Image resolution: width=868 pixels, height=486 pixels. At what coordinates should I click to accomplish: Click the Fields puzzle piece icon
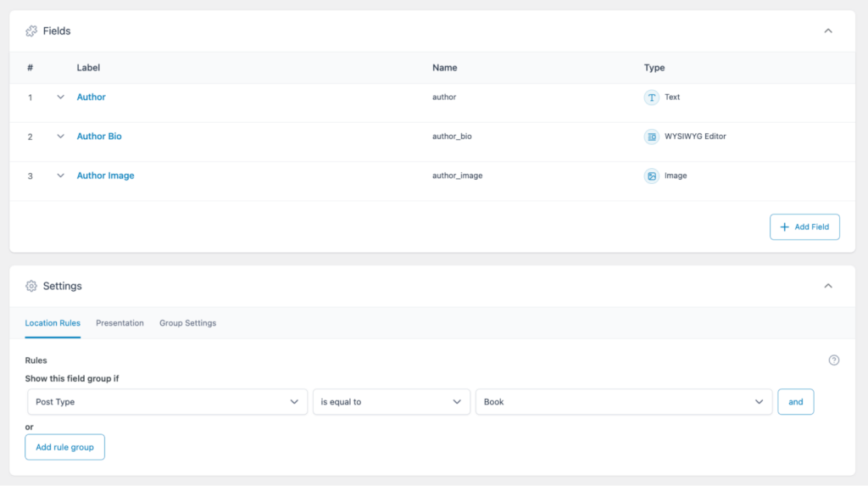pyautogui.click(x=31, y=31)
